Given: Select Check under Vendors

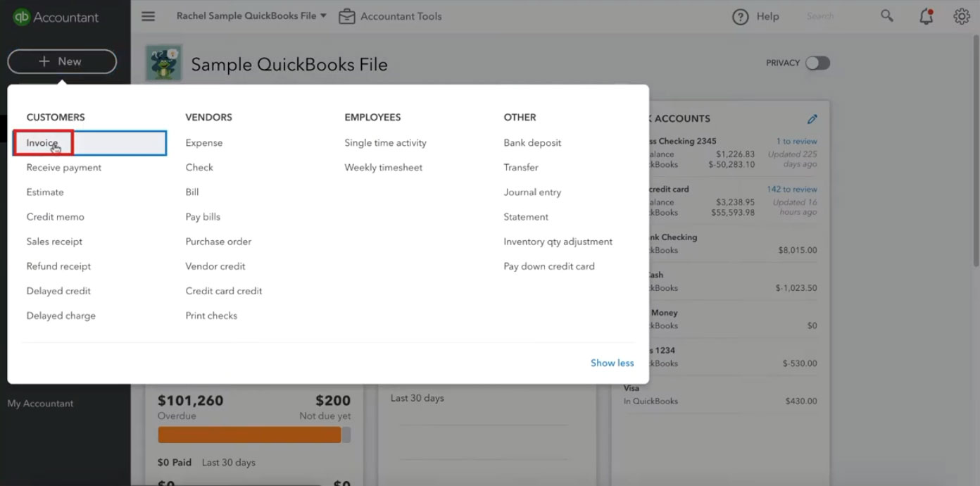Looking at the screenshot, I should [199, 168].
